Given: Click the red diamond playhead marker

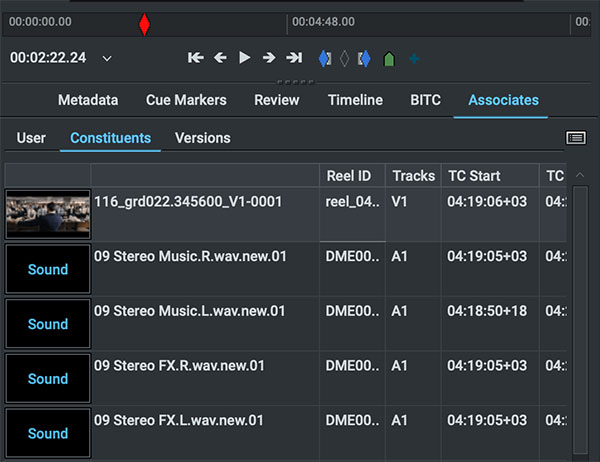Looking at the screenshot, I should [x=145, y=24].
